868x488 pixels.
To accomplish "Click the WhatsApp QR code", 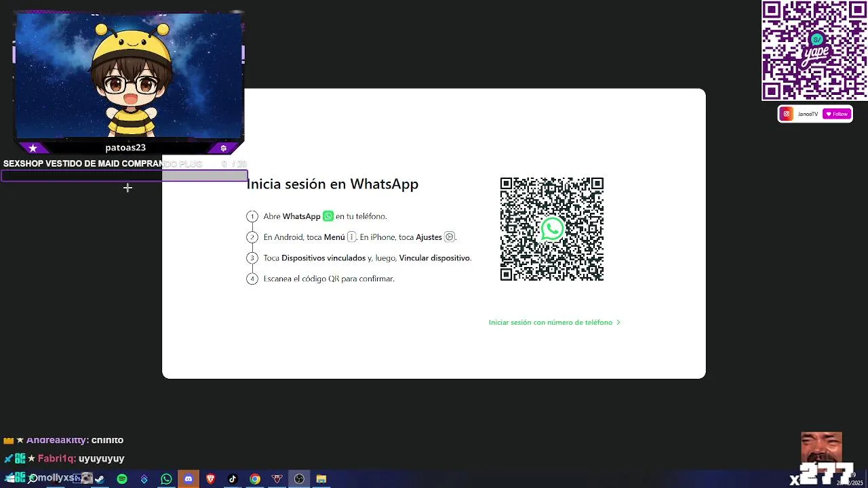I will pos(552,229).
